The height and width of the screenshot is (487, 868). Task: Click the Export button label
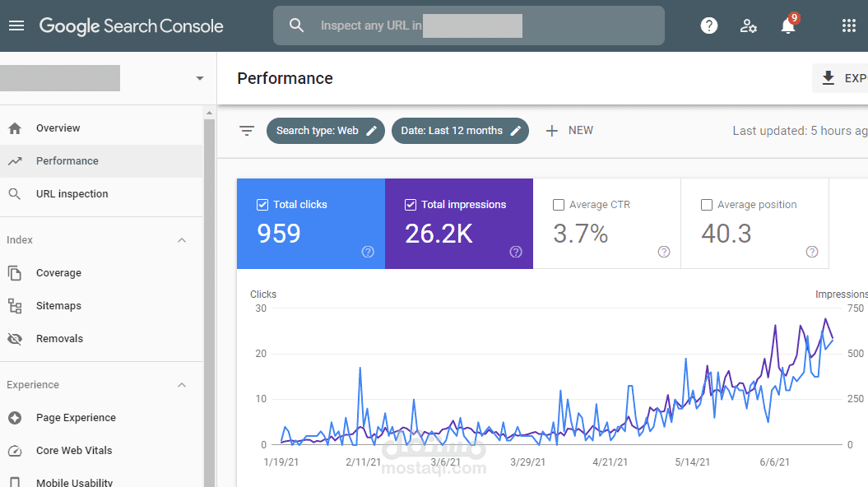pos(856,79)
